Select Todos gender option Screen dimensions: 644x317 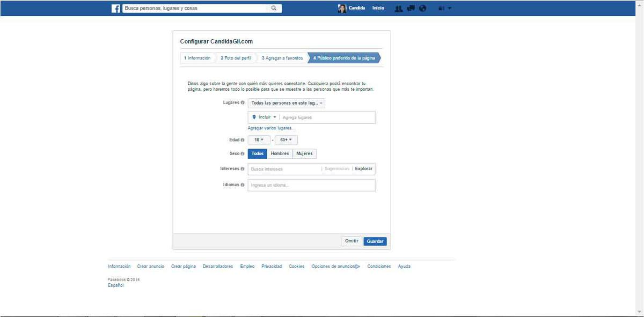(x=258, y=154)
